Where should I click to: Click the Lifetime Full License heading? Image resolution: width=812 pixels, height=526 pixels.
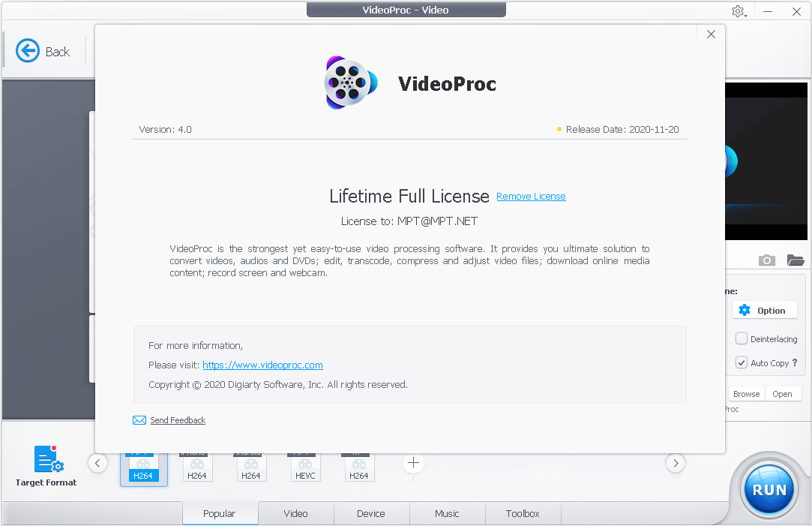409,197
